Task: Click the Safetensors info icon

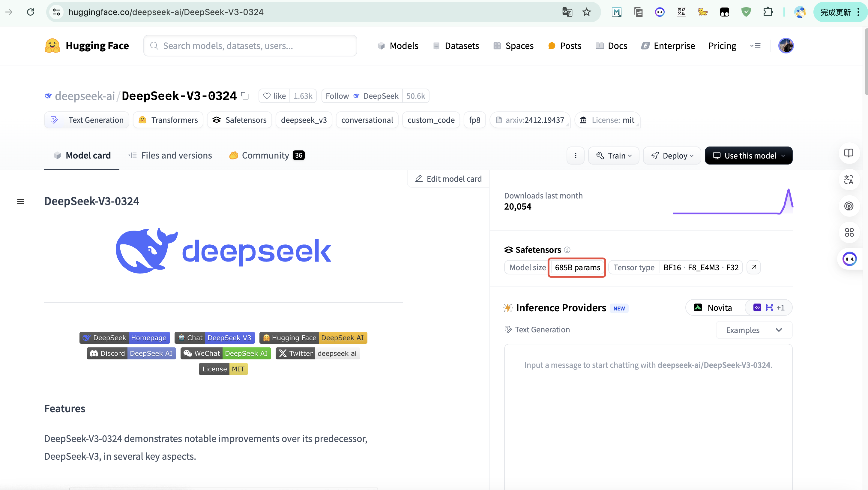Action: click(x=567, y=250)
